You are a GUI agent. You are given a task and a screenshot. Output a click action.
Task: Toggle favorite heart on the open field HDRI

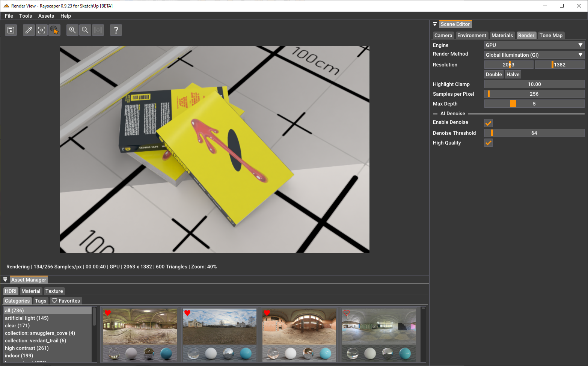point(187,313)
